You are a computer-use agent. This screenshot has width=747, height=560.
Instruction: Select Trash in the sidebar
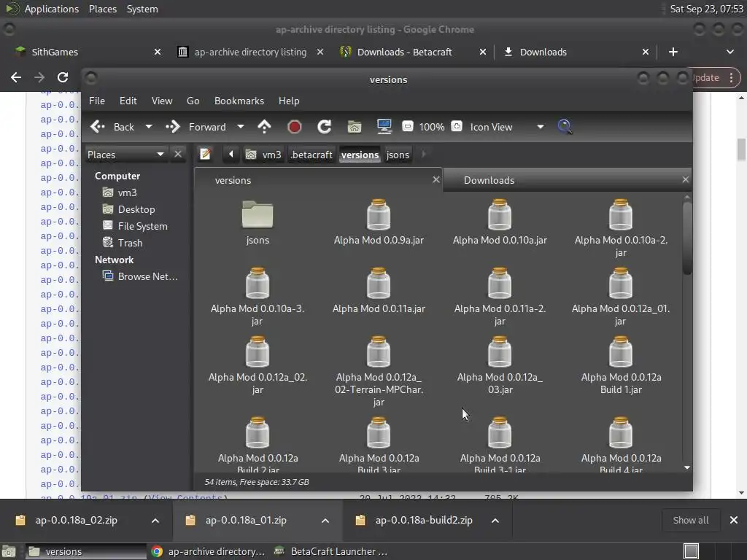[123, 243]
